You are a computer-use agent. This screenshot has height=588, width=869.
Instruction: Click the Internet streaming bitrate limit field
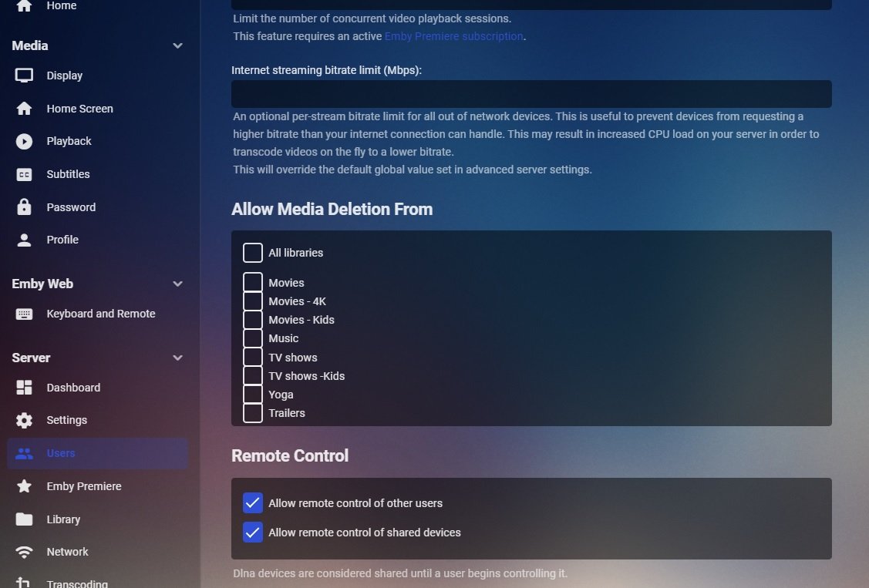[x=531, y=94]
